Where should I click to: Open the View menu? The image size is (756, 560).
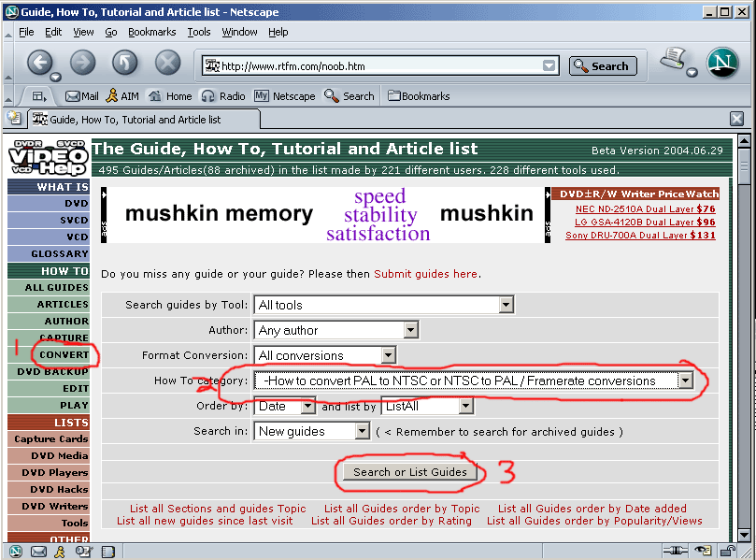[x=83, y=33]
